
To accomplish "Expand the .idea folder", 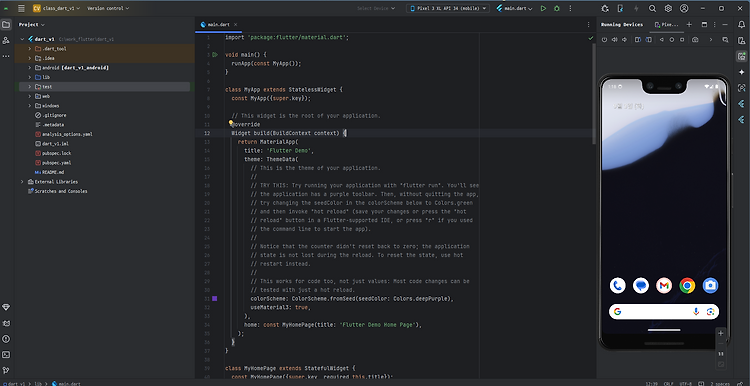I will (30, 58).
